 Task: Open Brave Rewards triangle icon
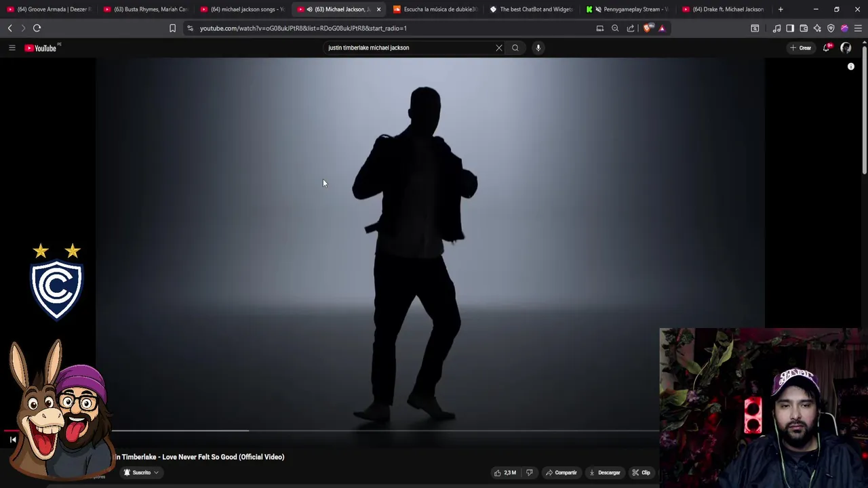tap(662, 28)
